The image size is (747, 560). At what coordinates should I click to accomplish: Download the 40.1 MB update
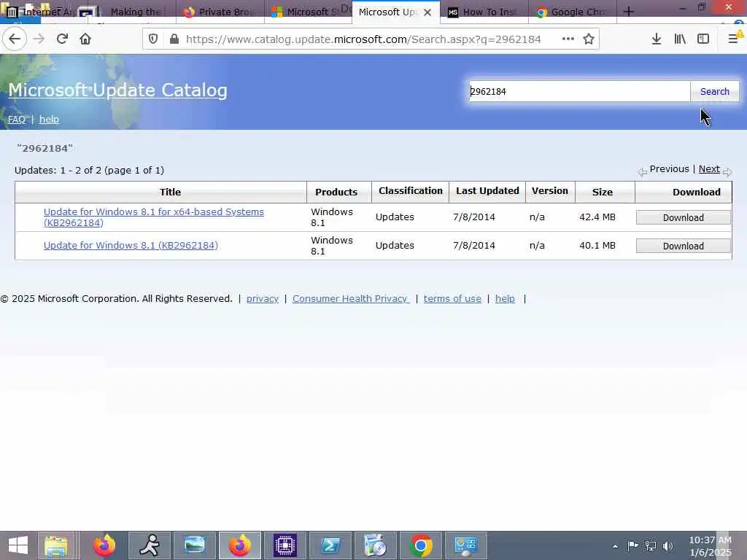tap(683, 246)
